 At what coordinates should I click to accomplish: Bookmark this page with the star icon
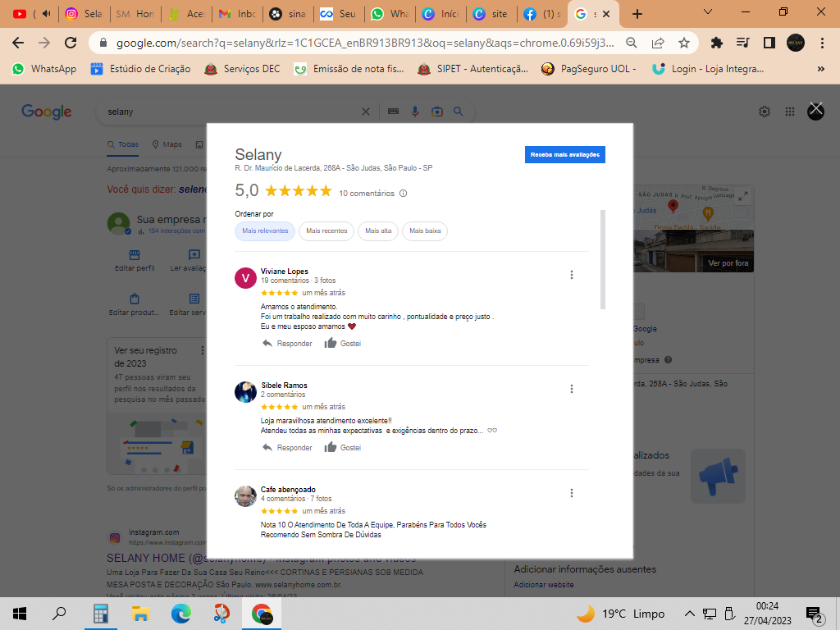[684, 43]
